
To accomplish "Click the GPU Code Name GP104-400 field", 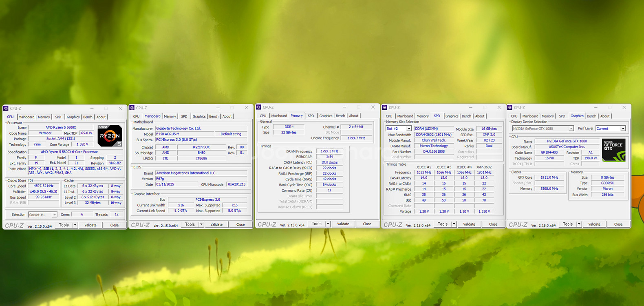I will pyautogui.click(x=549, y=153).
